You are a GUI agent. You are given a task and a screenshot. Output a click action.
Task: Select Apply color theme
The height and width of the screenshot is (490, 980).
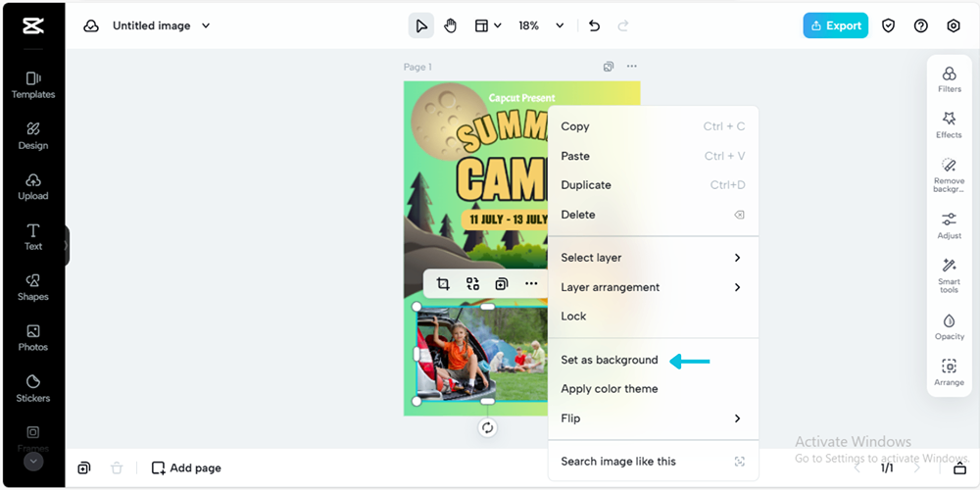click(x=653, y=389)
